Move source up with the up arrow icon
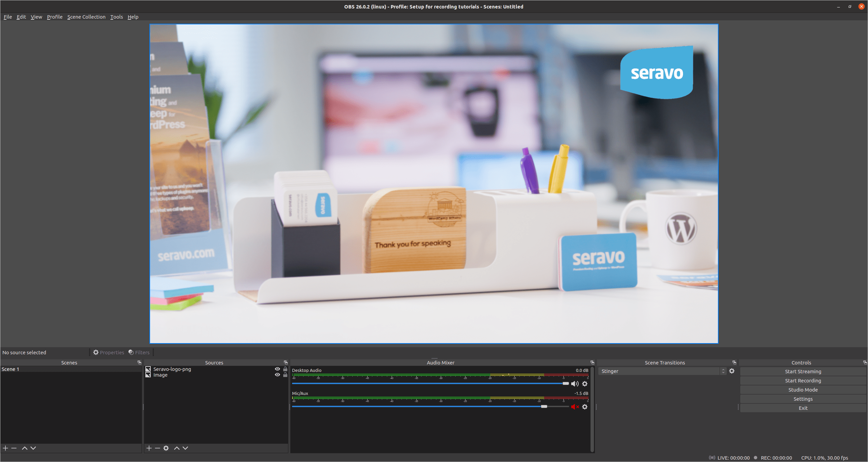This screenshot has width=868, height=462. [x=177, y=448]
